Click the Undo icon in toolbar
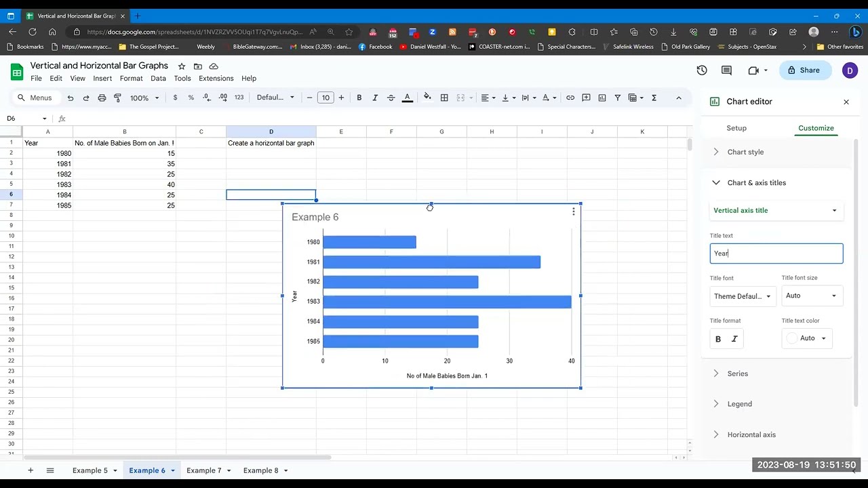The width and height of the screenshot is (868, 488). coord(71,98)
